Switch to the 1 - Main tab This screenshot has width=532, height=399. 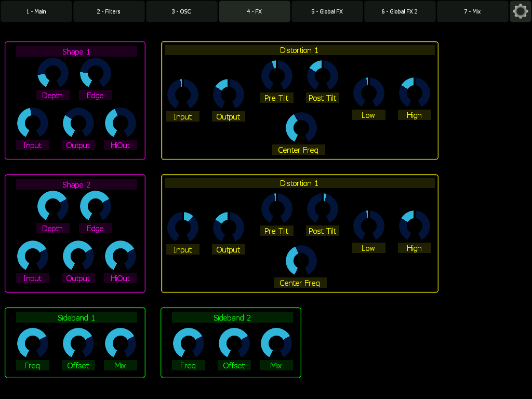click(x=36, y=11)
